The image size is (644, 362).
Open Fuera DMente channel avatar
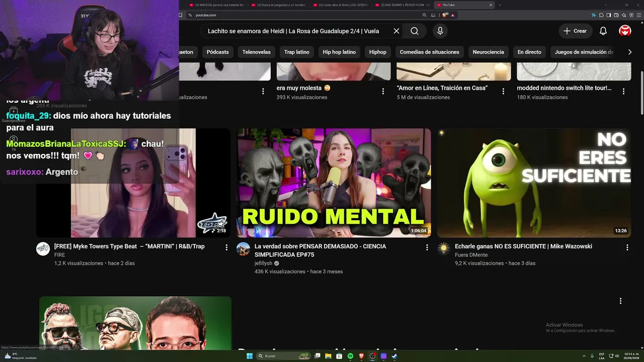(444, 249)
